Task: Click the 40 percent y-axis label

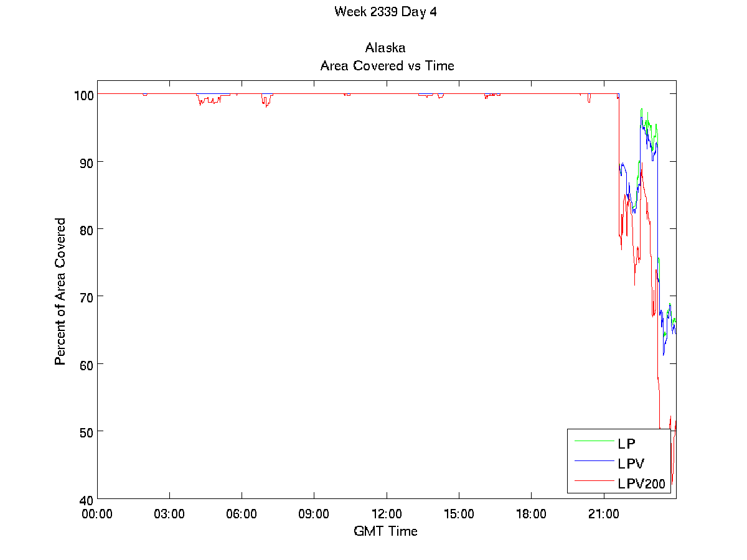Action: click(87, 499)
